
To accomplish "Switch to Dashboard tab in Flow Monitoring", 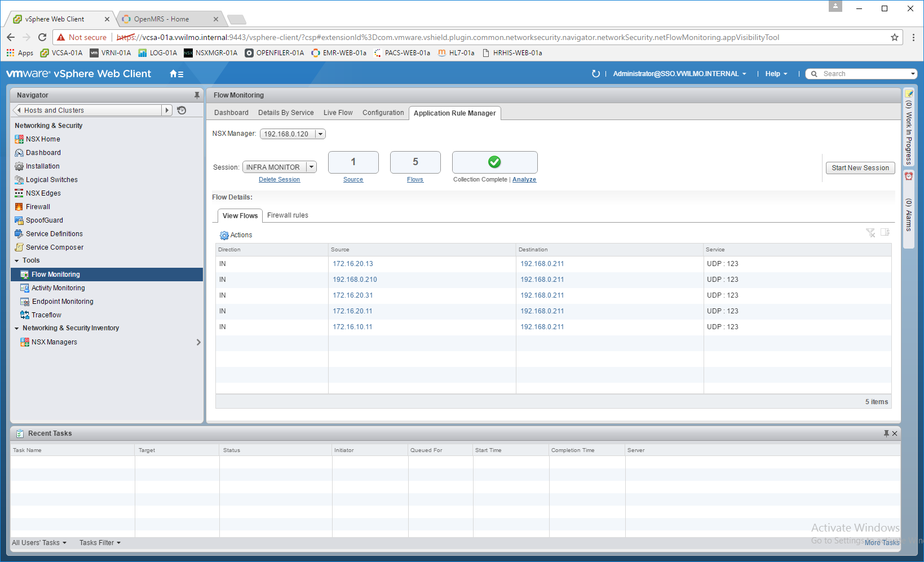I will click(231, 113).
